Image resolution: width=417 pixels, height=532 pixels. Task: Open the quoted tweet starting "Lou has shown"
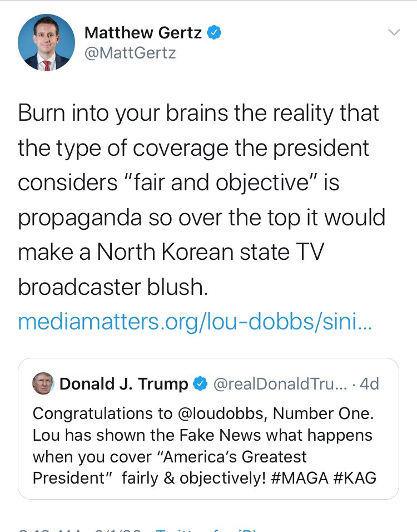tap(208, 428)
